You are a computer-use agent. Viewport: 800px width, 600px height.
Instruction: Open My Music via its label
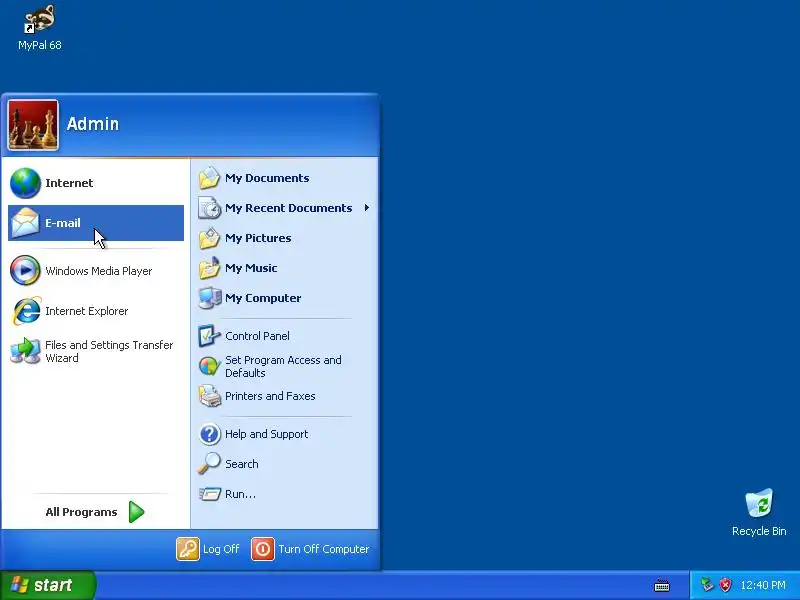(251, 268)
